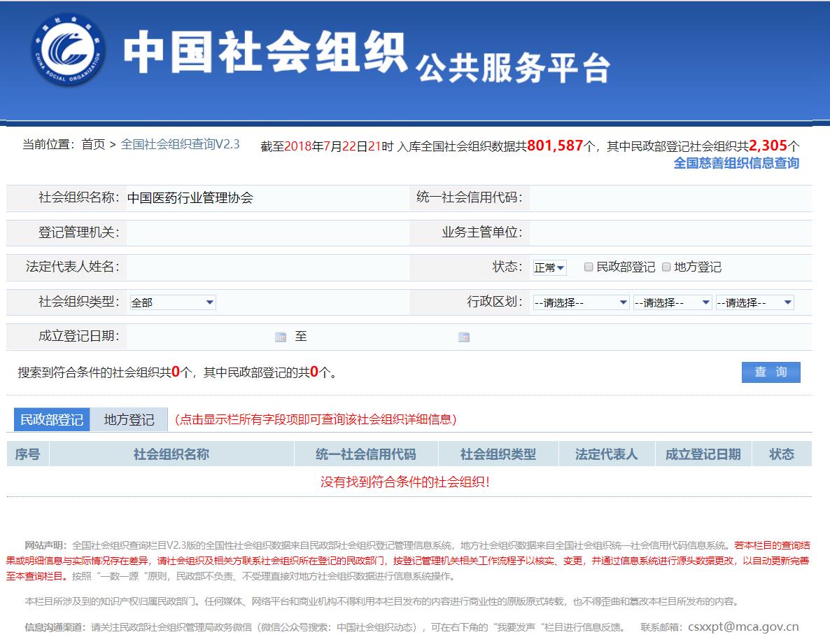Open the third 行政区划 dropdown
The height and width of the screenshot is (644, 830).
[x=754, y=302]
